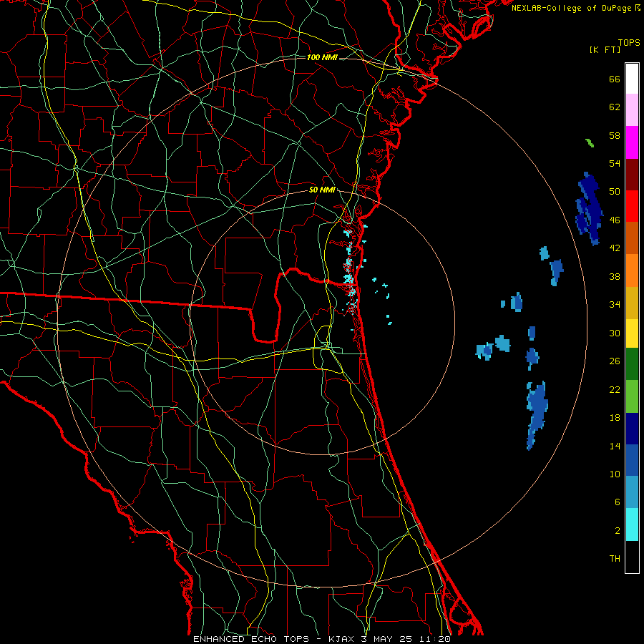Click the navy blue legend color block

(632, 429)
